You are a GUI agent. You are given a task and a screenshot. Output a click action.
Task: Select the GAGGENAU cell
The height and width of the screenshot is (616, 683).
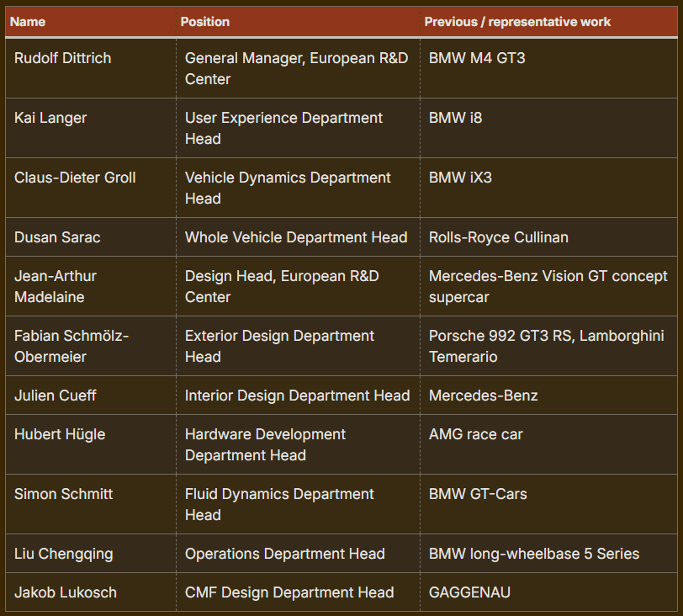pos(548,592)
